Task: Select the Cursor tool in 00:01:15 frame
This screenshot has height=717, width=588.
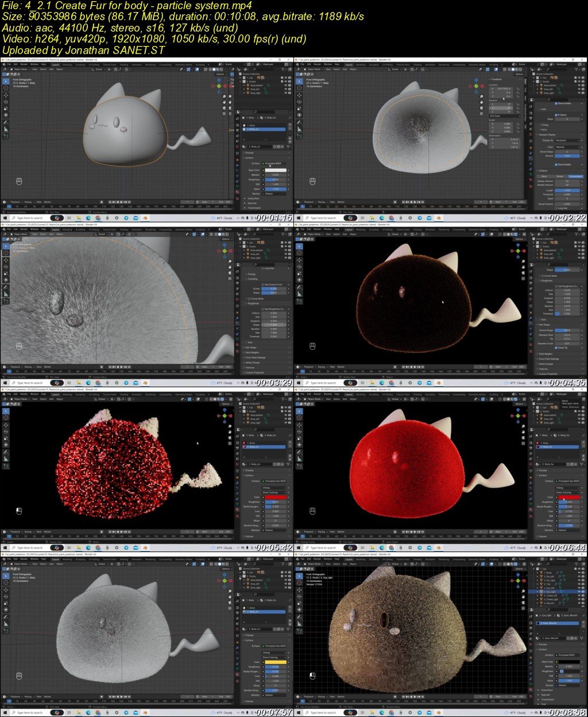Action: [x=6, y=88]
